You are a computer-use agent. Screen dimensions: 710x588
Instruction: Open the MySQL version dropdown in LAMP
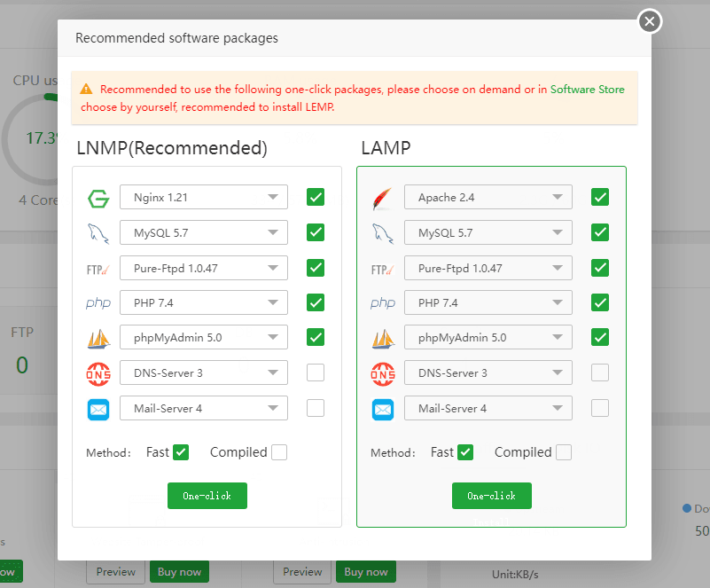488,232
